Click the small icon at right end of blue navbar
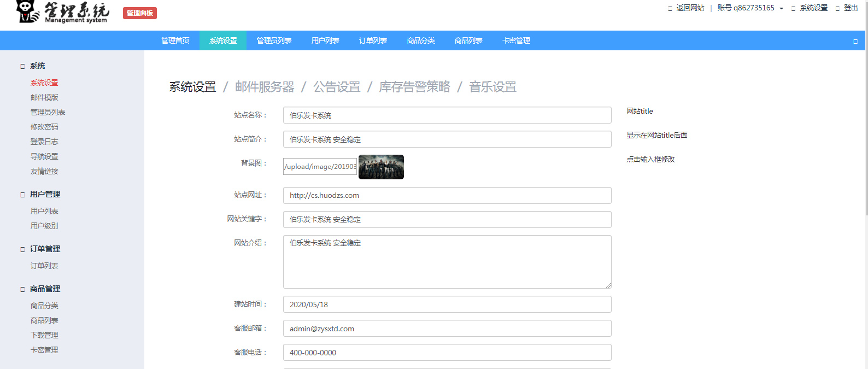The height and width of the screenshot is (369, 868). click(x=855, y=41)
